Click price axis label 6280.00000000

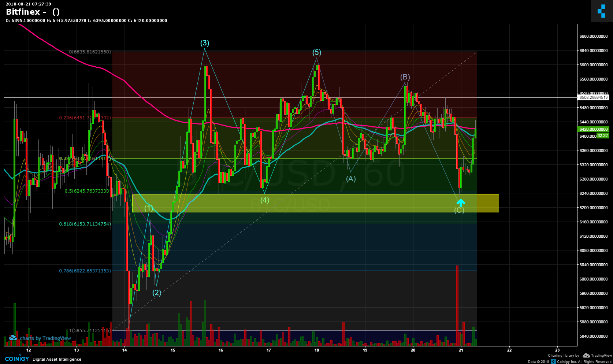point(593,179)
